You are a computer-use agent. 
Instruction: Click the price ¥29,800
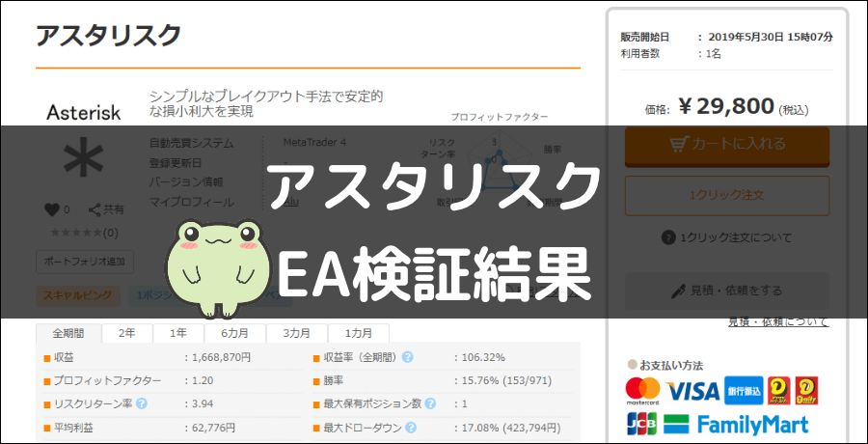pos(725,106)
